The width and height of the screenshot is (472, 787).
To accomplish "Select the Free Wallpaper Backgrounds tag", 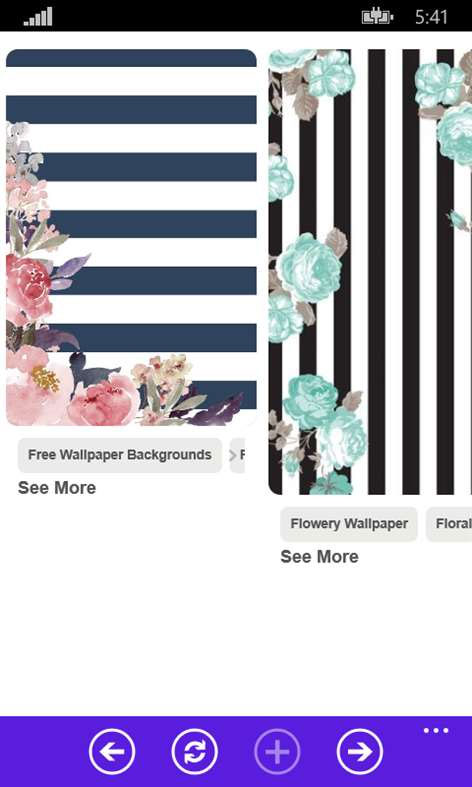I will click(x=120, y=455).
